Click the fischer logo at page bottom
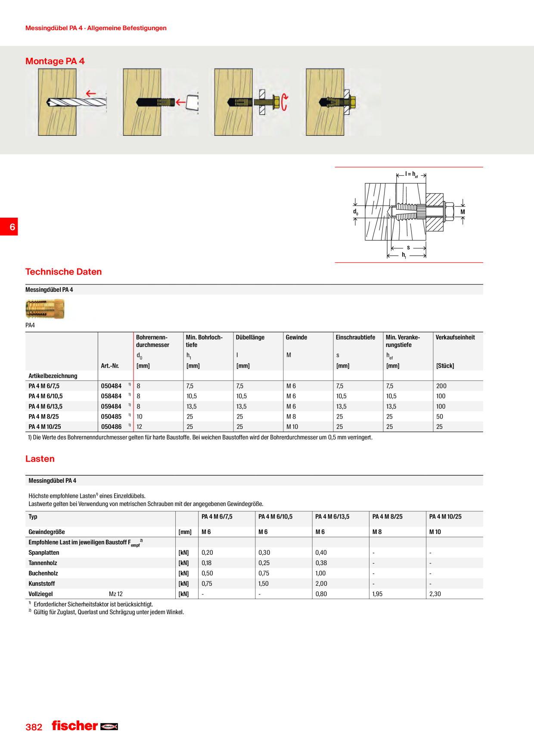Screen dimensions: 534x756 pyautogui.click(x=85, y=726)
